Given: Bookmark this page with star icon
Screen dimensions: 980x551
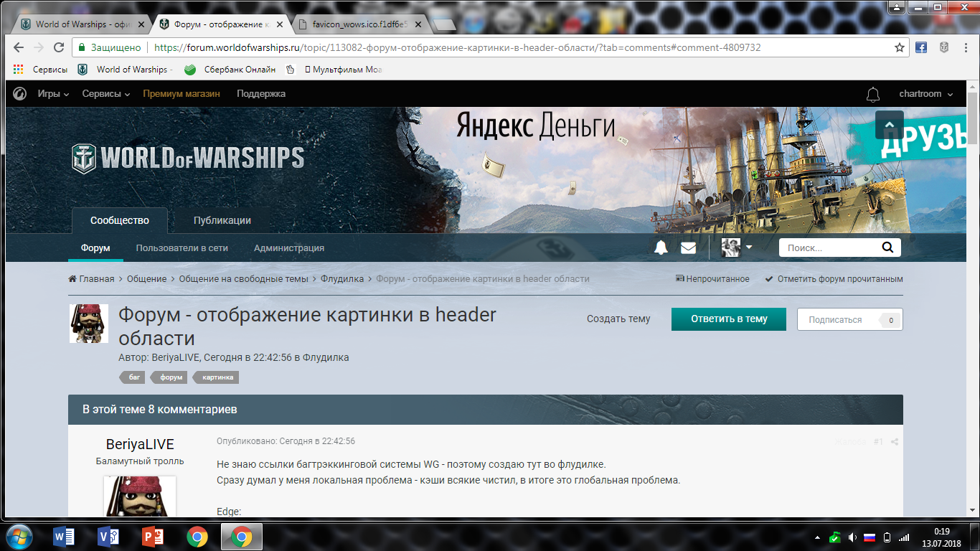Looking at the screenshot, I should tap(900, 47).
